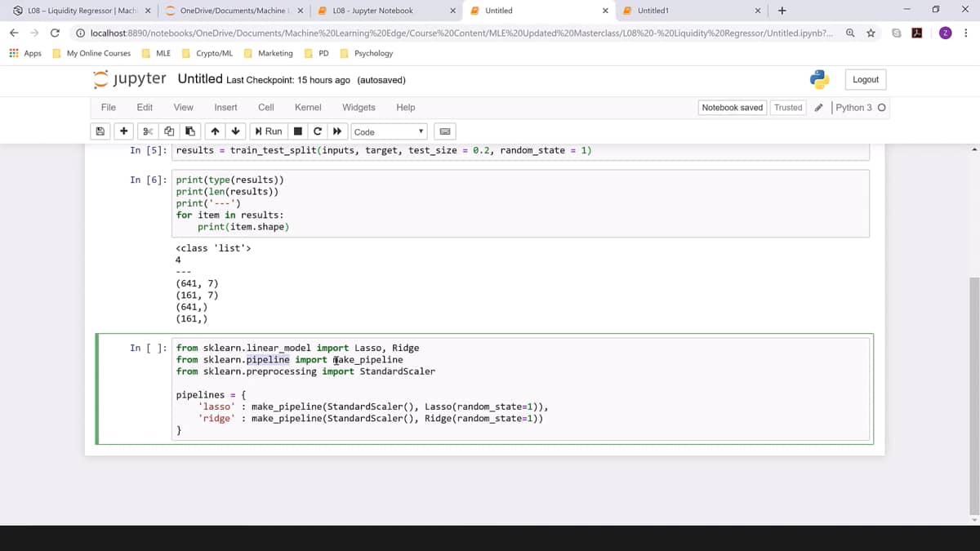980x551 pixels.
Task: Open the MLE bookmark folder
Action: coord(157,53)
